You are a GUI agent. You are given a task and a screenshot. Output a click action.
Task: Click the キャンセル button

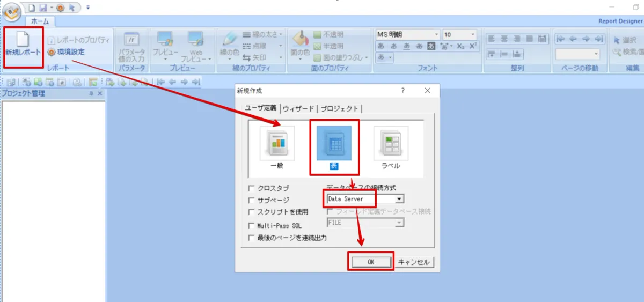415,262
